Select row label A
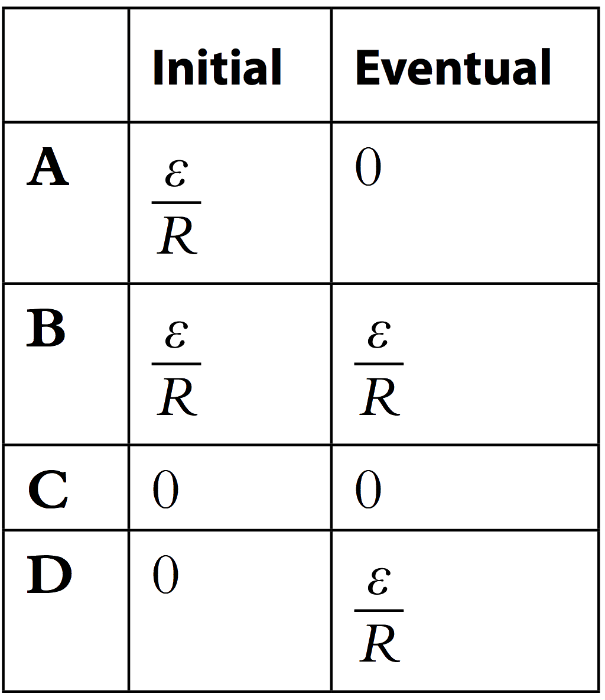 click(x=48, y=167)
